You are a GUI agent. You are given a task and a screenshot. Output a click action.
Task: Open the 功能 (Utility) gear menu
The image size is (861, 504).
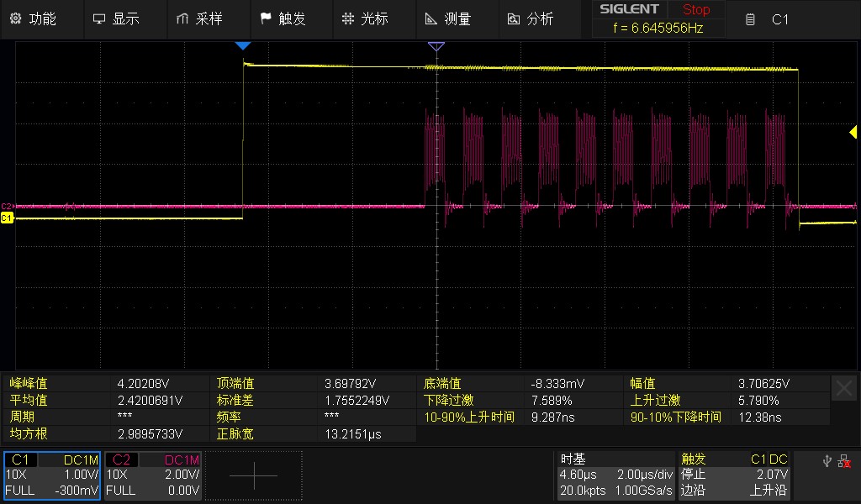point(34,18)
